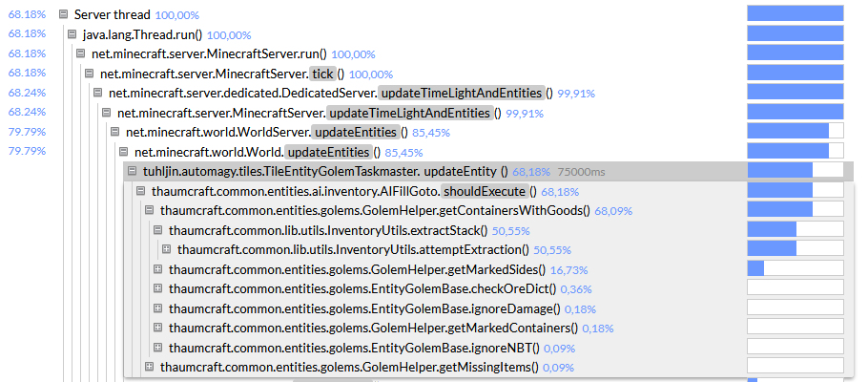Expand the GolemHelper.getMissingItems() node
The width and height of the screenshot is (868, 382).
pos(149,367)
